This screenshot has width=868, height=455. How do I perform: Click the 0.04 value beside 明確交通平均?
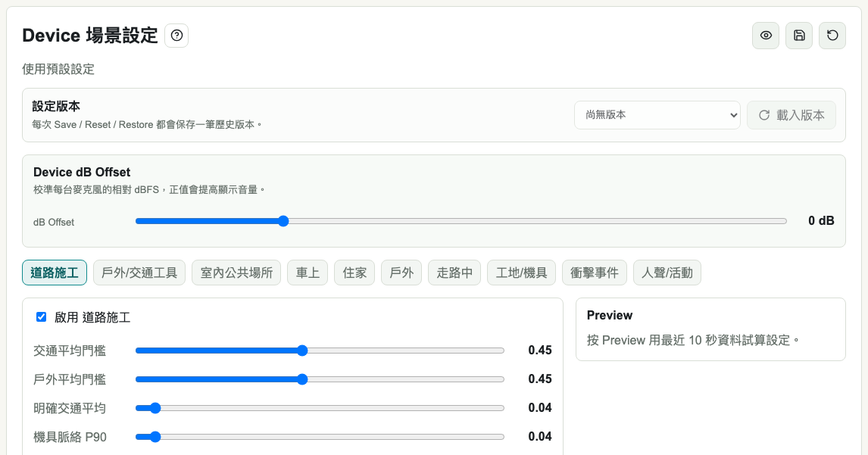[x=540, y=408]
